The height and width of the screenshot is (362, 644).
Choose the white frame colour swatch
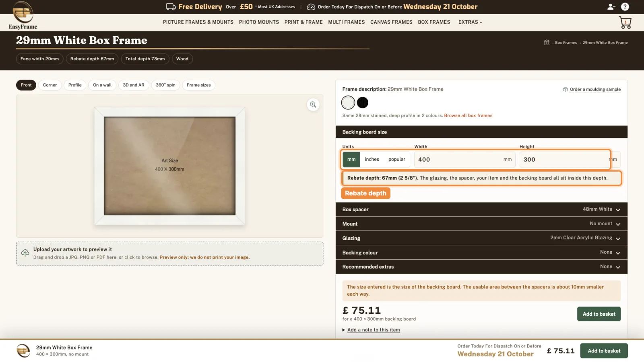coord(348,103)
